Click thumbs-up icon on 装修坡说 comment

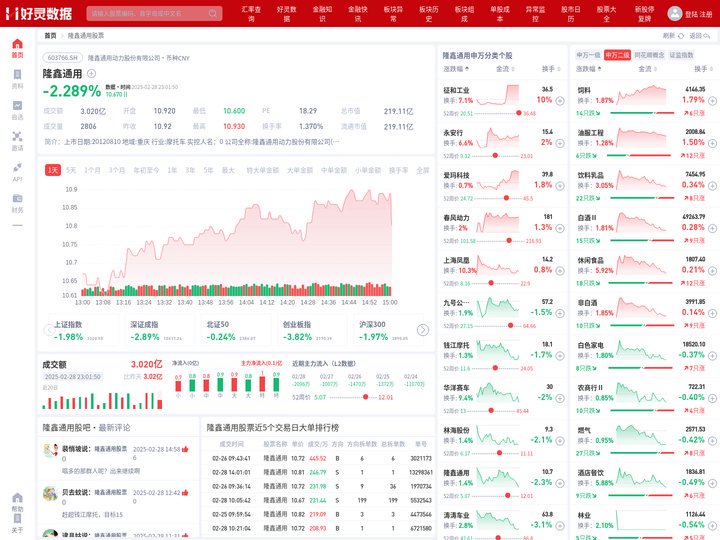pos(185,449)
